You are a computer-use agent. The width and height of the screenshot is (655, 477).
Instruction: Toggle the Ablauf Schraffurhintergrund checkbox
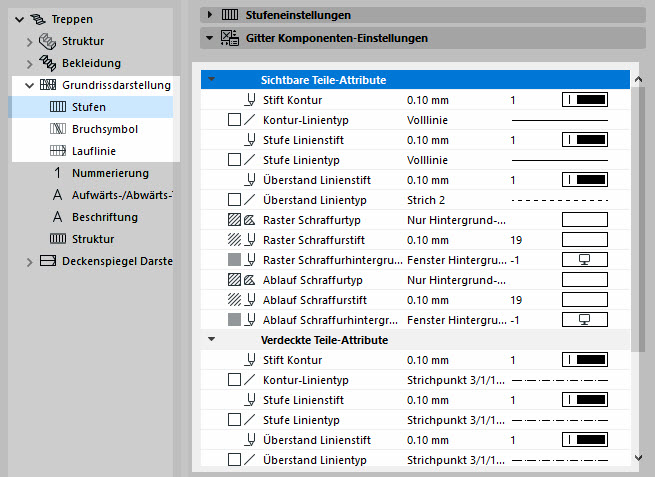(234, 319)
